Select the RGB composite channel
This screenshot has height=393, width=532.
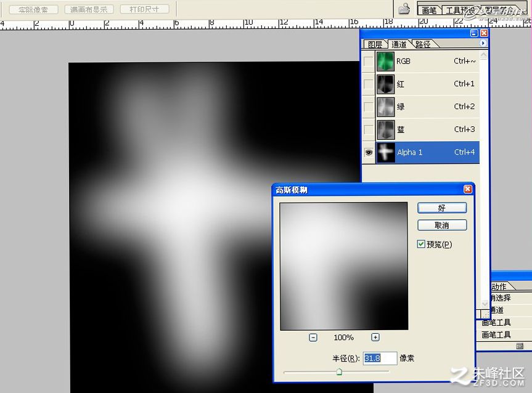[427, 62]
